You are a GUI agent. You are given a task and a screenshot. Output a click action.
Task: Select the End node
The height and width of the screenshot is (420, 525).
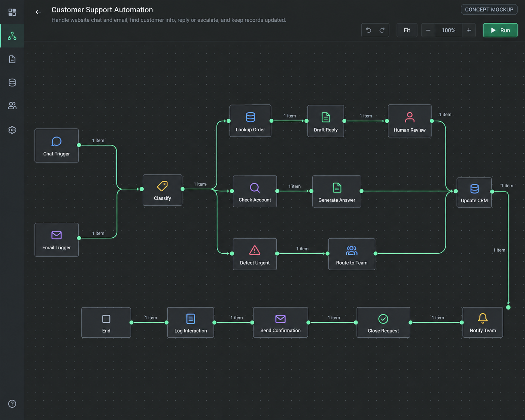[x=106, y=323]
